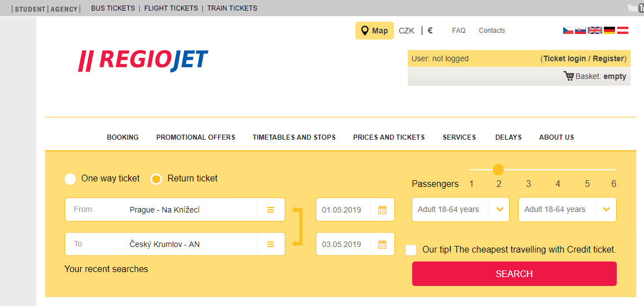Open Promotional Offers menu
This screenshot has height=306, width=644.
tap(196, 137)
